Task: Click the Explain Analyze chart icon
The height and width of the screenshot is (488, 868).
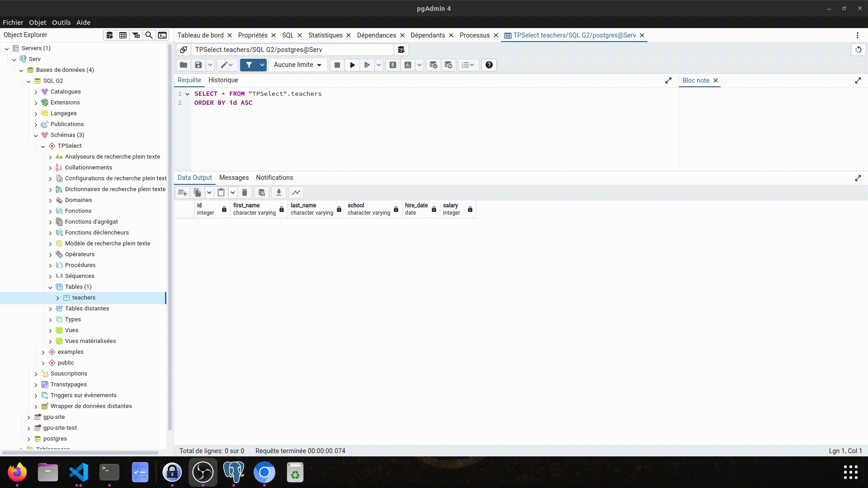Action: [x=408, y=65]
